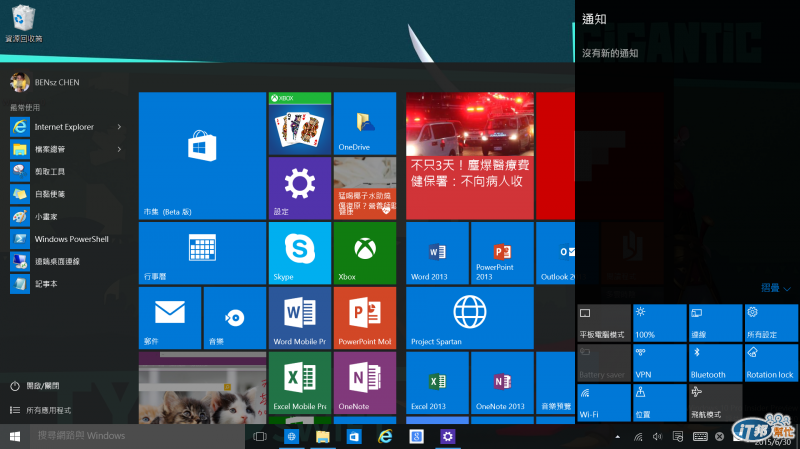This screenshot has height=449, width=800.
Task: Open File Explorer on taskbar
Action: click(322, 436)
